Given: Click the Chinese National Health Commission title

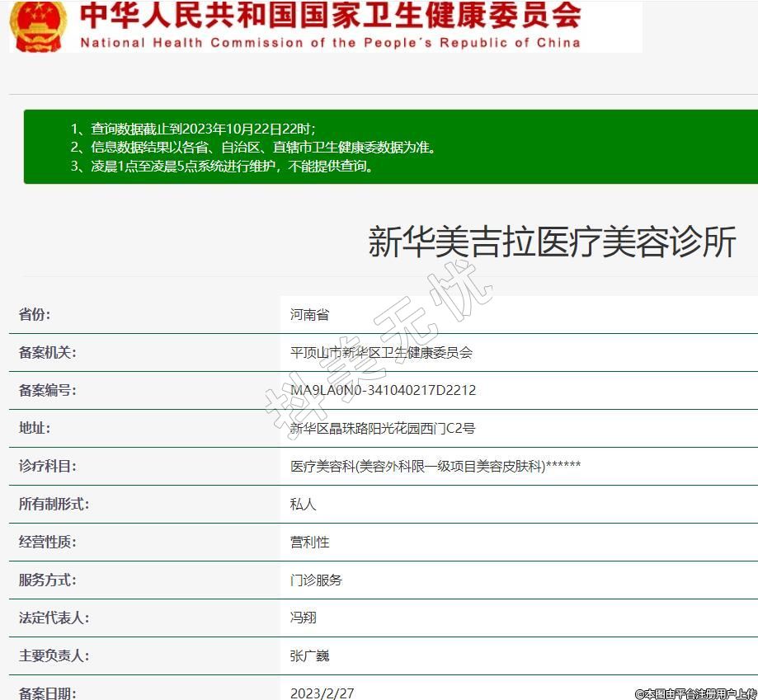Looking at the screenshot, I should pos(330,16).
